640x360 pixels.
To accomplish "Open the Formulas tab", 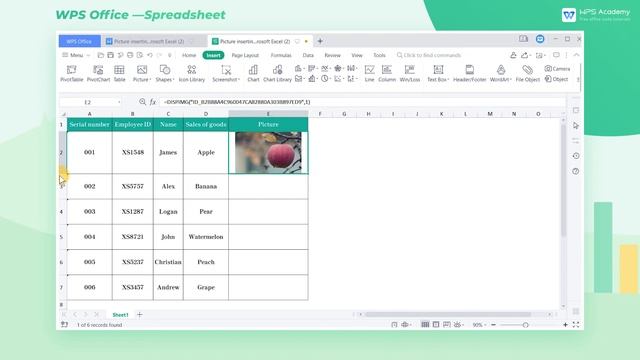I will point(281,55).
